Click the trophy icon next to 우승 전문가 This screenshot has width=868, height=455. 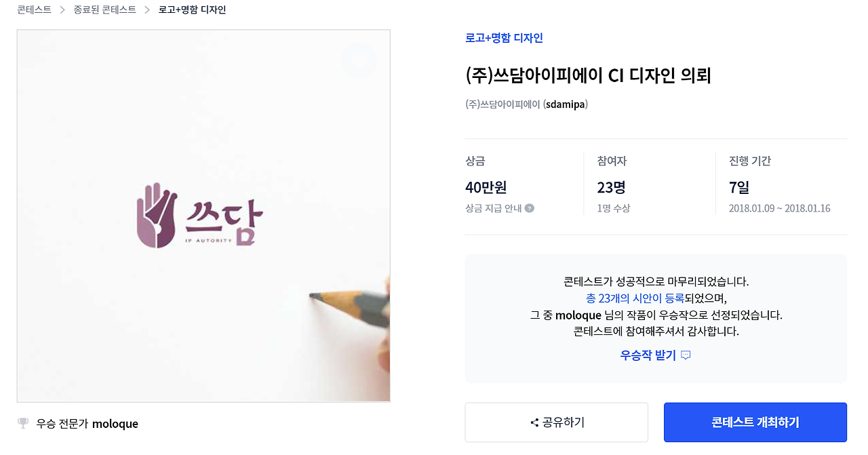23,423
